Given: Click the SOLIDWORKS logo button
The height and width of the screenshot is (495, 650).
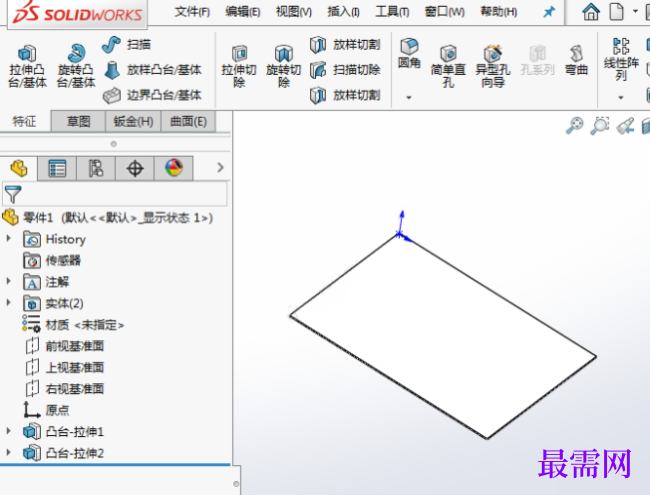Looking at the screenshot, I should 77,14.
